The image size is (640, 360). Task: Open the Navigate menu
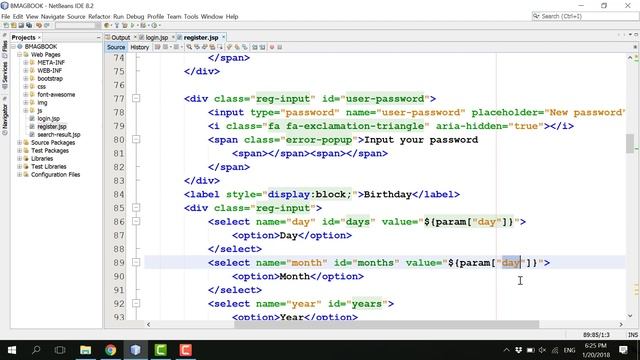tap(53, 16)
